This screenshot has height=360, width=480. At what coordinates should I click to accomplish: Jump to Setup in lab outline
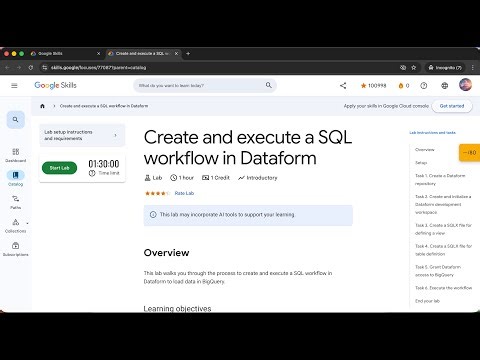[421, 163]
